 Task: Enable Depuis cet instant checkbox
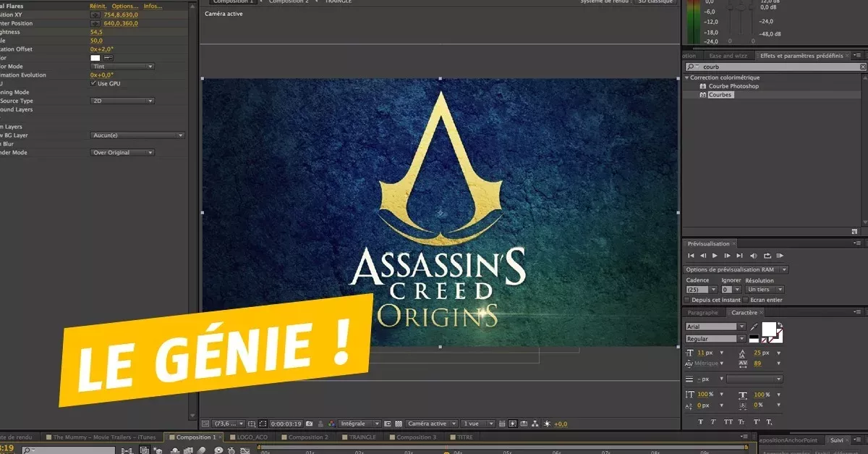[x=687, y=300]
